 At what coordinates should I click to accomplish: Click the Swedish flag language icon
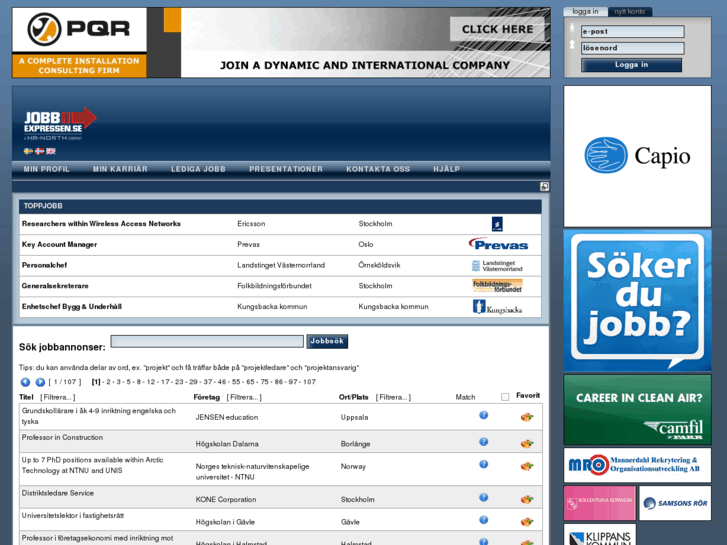(28, 151)
